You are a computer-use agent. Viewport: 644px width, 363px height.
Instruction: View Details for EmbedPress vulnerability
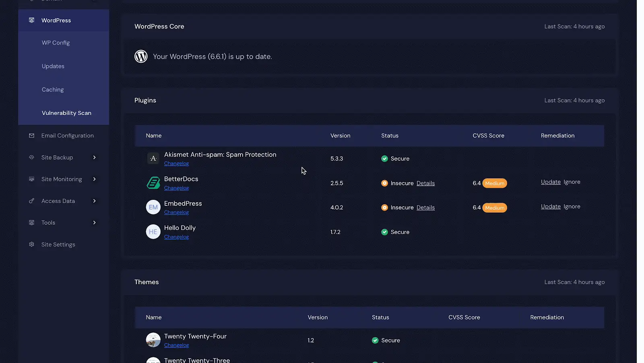[x=425, y=208]
